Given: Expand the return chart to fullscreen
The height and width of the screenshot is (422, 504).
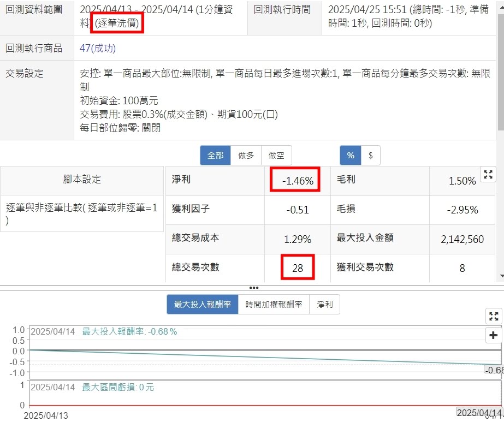Looking at the screenshot, I should 494,316.
